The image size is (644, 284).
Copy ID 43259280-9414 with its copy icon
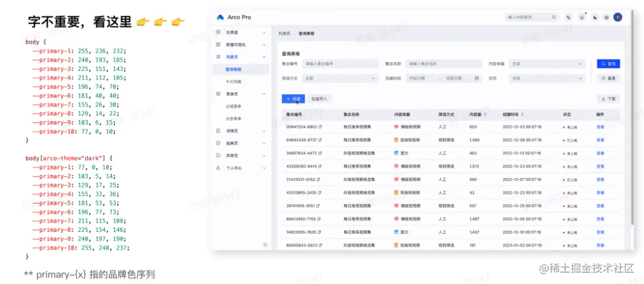pyautogui.click(x=320, y=166)
